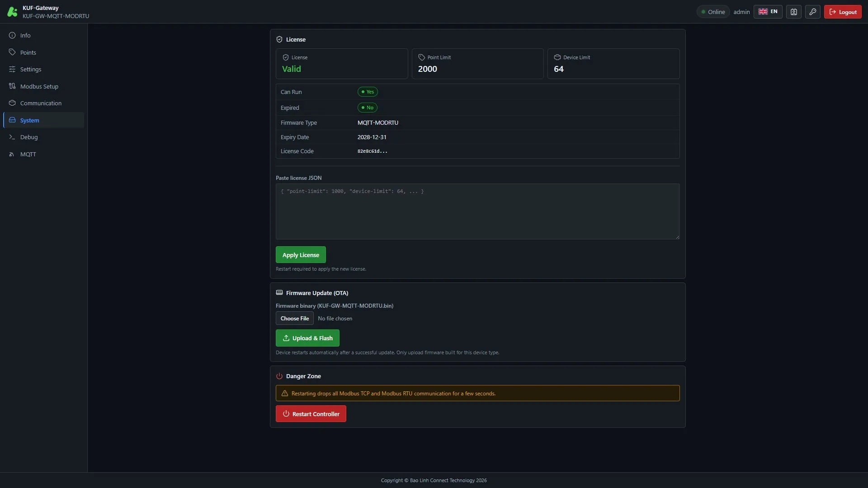Click the Valid license status text
This screenshot has height=488, width=868.
point(292,69)
